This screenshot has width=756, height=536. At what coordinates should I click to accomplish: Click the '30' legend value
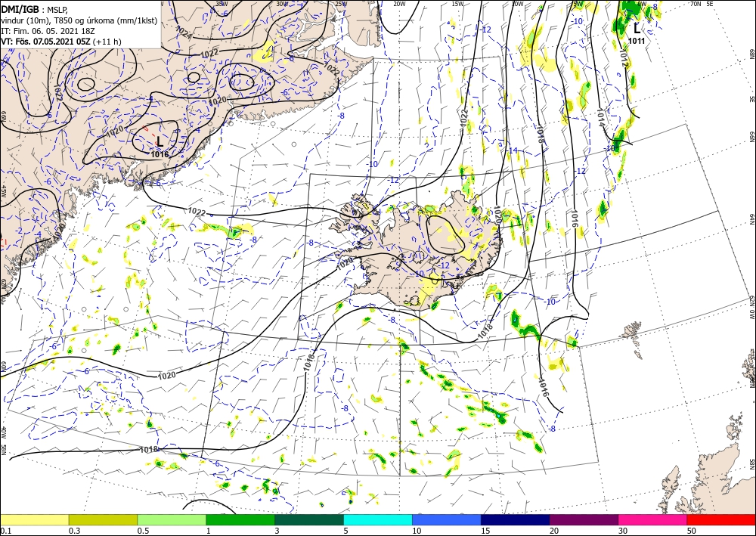[x=623, y=531]
